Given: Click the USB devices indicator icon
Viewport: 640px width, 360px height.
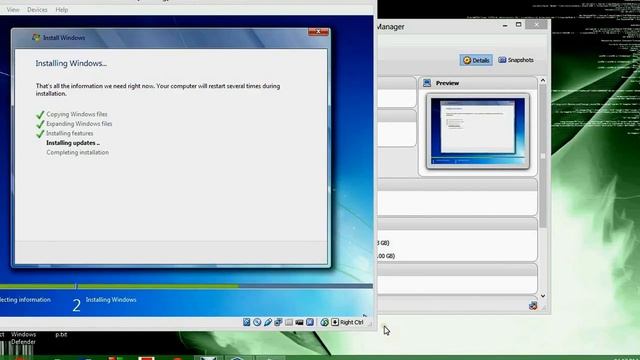Looking at the screenshot, I should [267, 322].
